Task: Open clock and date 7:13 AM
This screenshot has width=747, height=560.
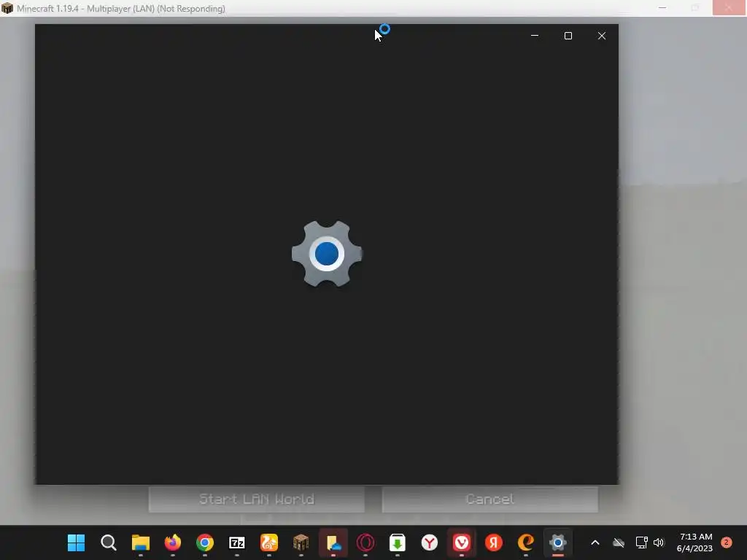Action: (695, 542)
